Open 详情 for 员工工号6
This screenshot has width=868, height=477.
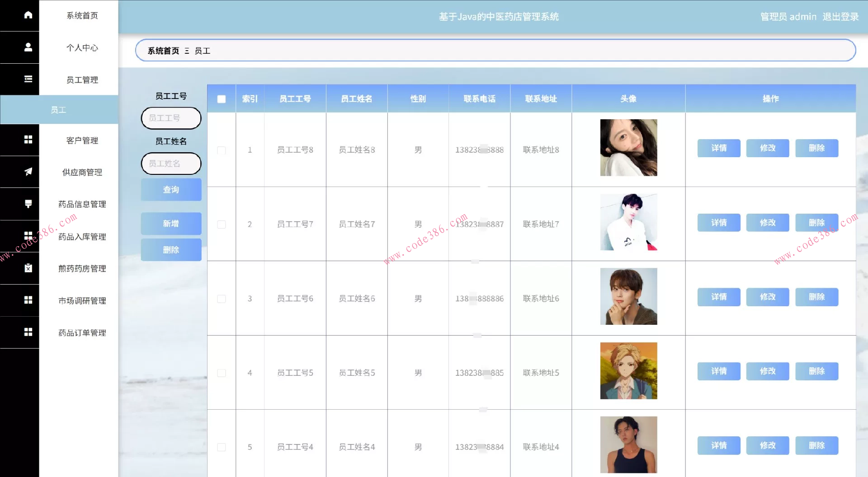click(x=719, y=297)
